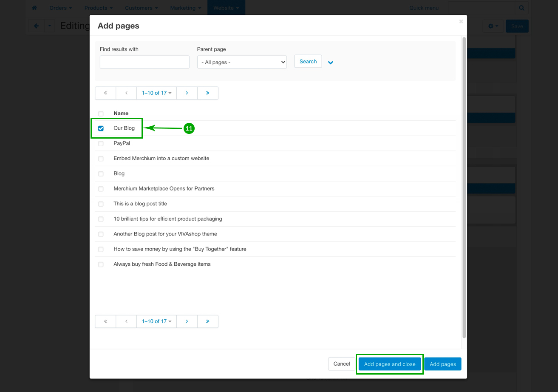Viewport: 558px width, 392px height.
Task: Check the PayPal page checkbox
Action: (101, 144)
